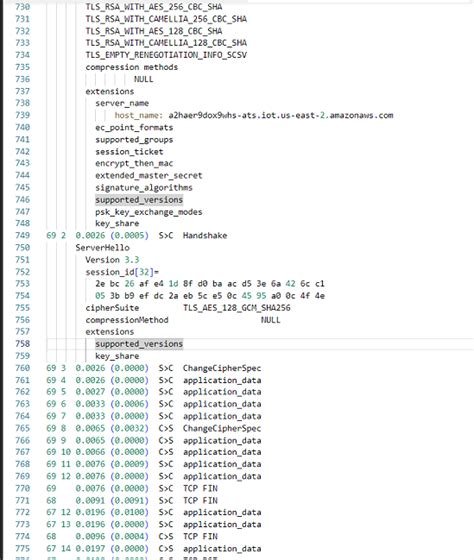
Task: Select the highlighted supported_versions on line 746
Action: 139,200
